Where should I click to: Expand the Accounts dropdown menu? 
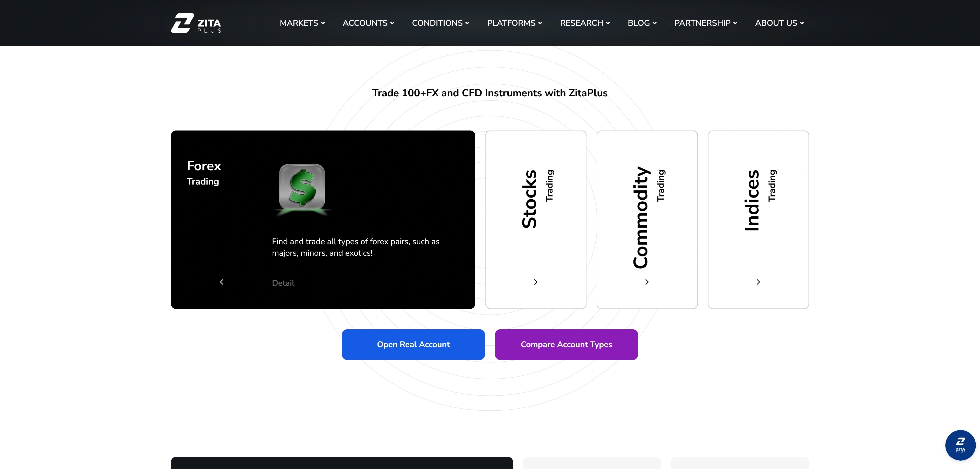coord(368,23)
